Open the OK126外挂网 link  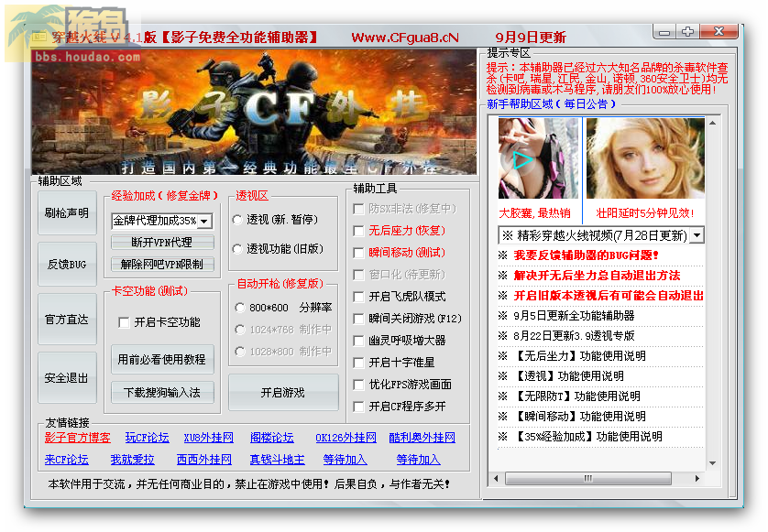click(x=346, y=438)
